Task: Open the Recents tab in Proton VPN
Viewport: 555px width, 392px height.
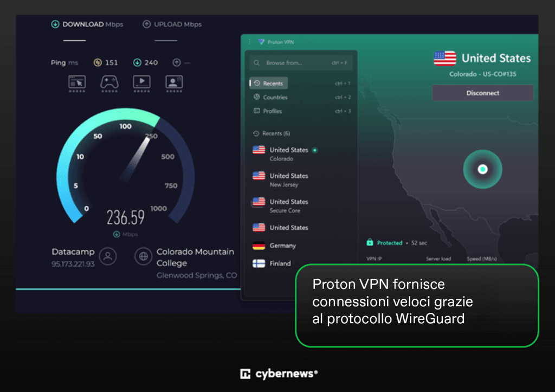Action: 269,83
